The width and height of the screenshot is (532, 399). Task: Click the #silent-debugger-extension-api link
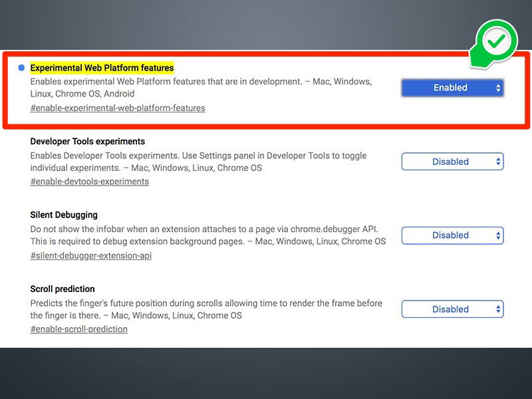[91, 255]
